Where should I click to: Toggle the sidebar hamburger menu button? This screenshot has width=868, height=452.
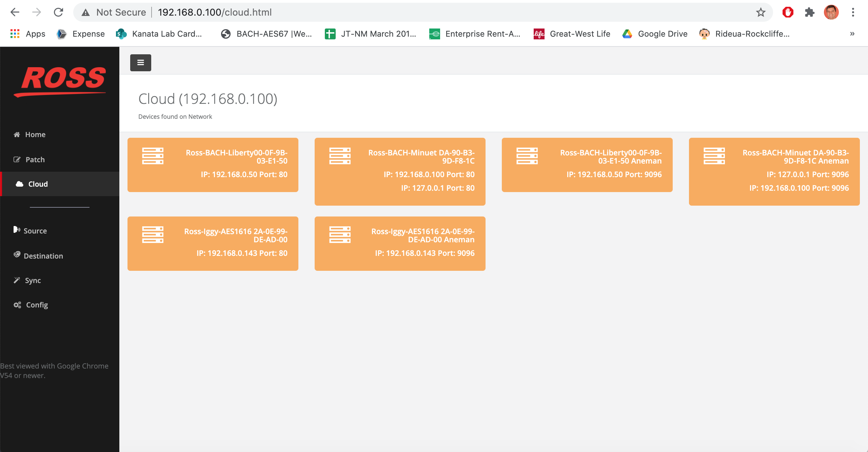[141, 62]
